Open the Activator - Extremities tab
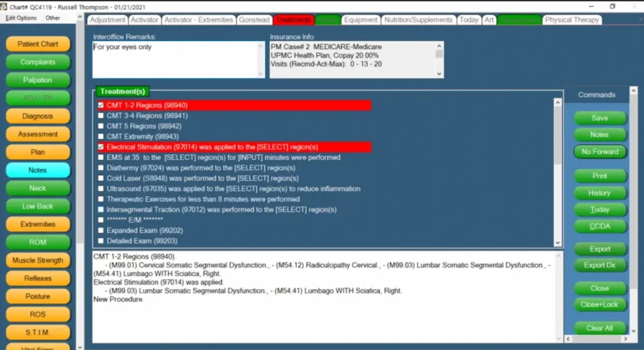 [x=199, y=19]
